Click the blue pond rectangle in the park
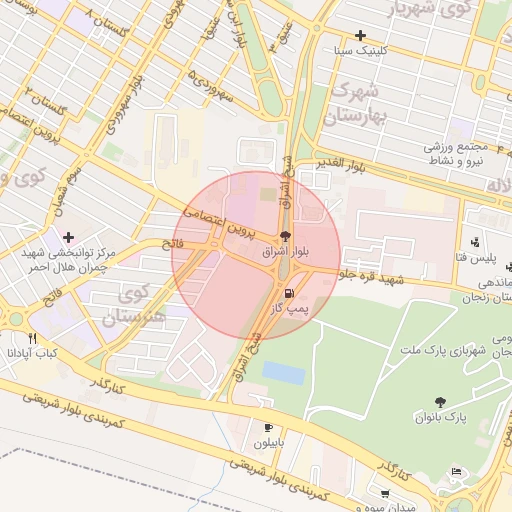This screenshot has width=512, height=512. click(283, 372)
